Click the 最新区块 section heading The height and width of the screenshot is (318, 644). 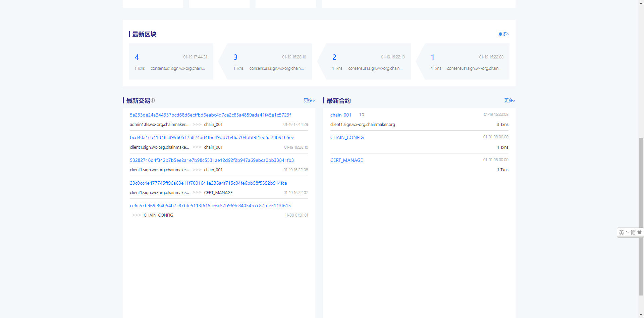[144, 34]
